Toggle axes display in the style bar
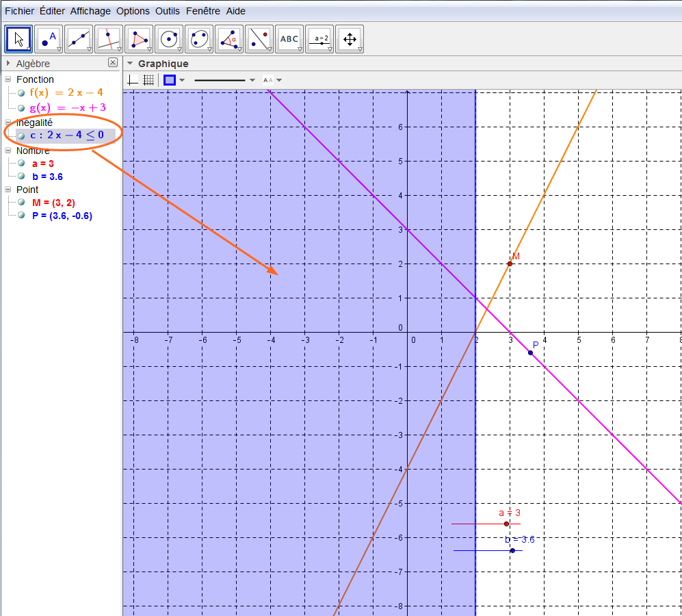The height and width of the screenshot is (616, 682). point(133,80)
